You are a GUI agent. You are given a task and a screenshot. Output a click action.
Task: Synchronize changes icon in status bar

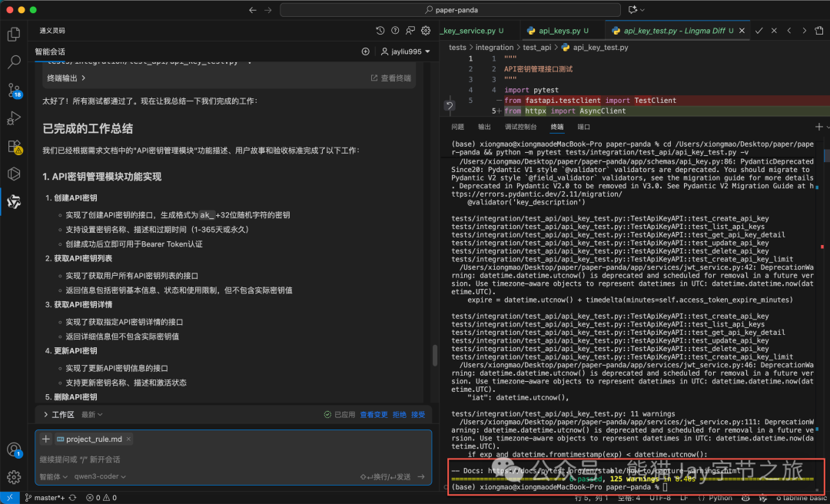(72, 498)
